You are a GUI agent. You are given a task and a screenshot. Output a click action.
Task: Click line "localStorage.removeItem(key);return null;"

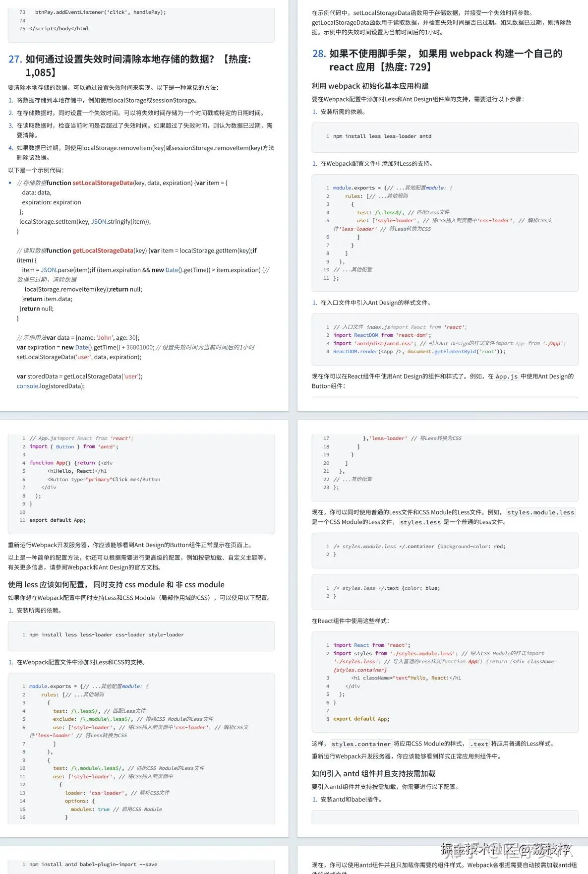pyautogui.click(x=83, y=289)
